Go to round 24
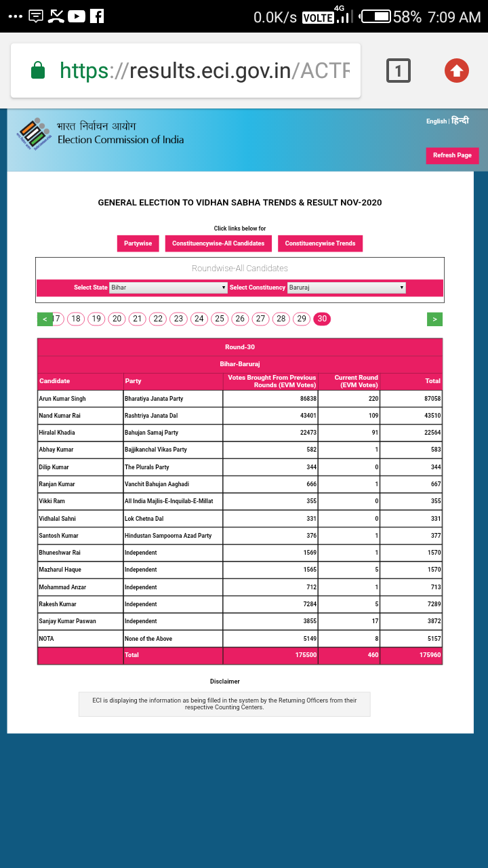Image resolution: width=488 pixels, height=868 pixels. [x=199, y=319]
